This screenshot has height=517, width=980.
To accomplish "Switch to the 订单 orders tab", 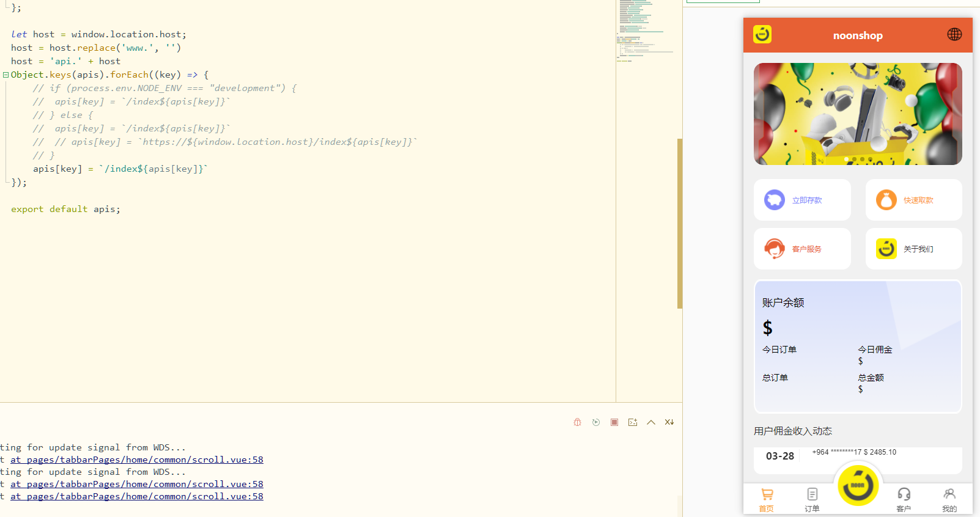I will point(812,499).
